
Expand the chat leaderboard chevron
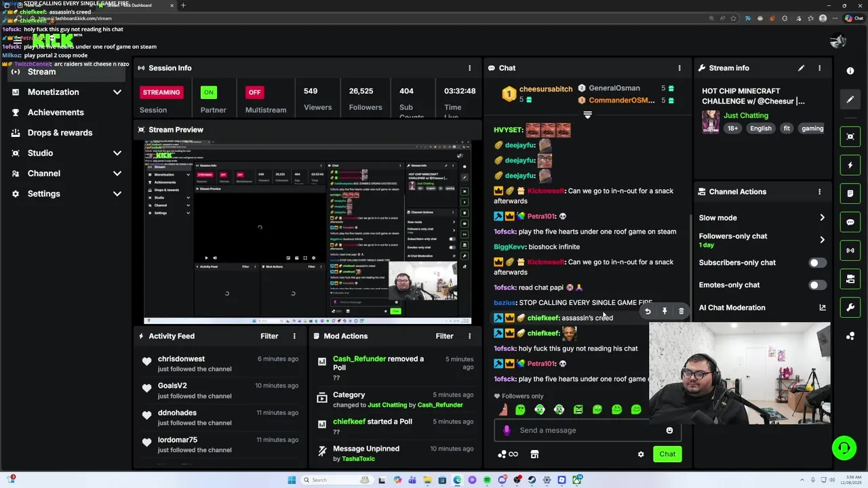pyautogui.click(x=587, y=115)
